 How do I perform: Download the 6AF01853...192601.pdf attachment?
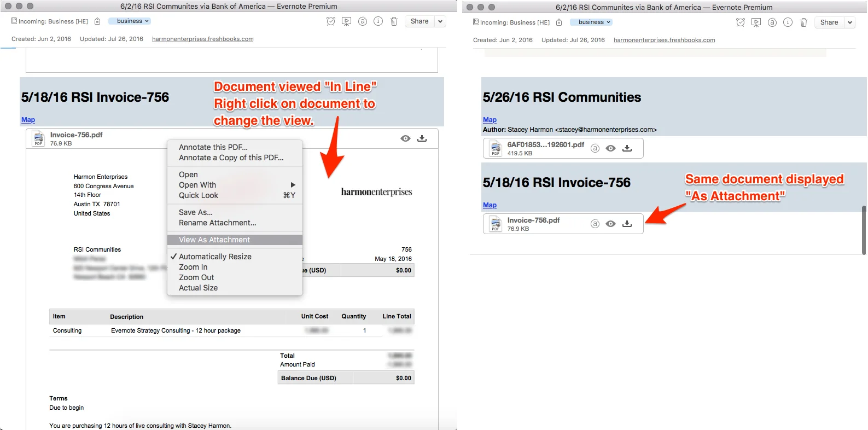[x=627, y=148]
